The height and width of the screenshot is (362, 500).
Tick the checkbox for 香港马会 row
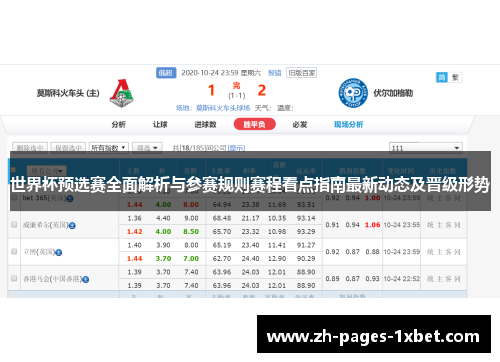pyautogui.click(x=14, y=278)
